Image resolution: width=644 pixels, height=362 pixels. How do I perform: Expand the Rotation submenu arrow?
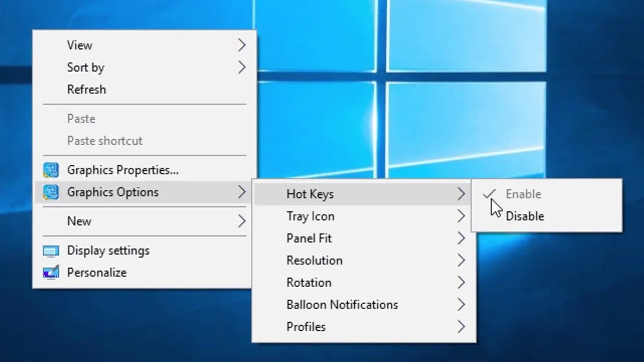click(461, 283)
